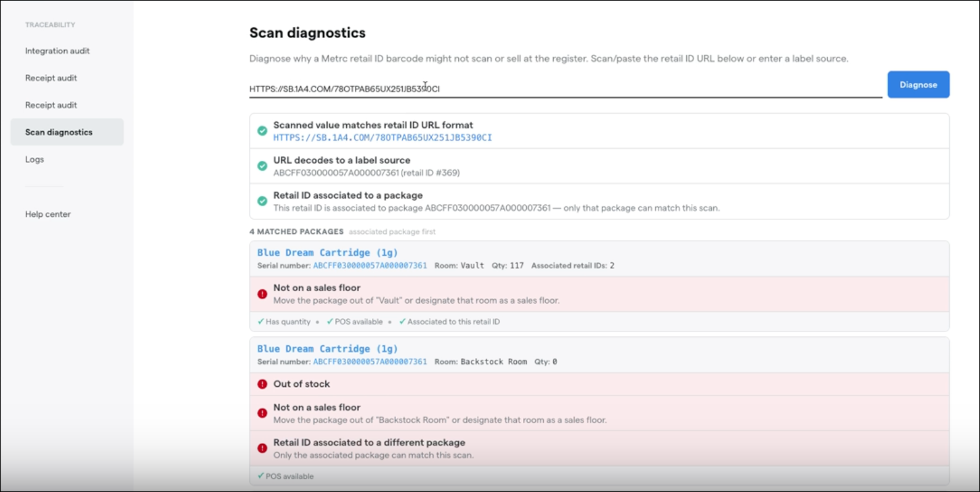Click green check beside URL decodes to label source
Image resolution: width=980 pixels, height=492 pixels.
click(262, 166)
